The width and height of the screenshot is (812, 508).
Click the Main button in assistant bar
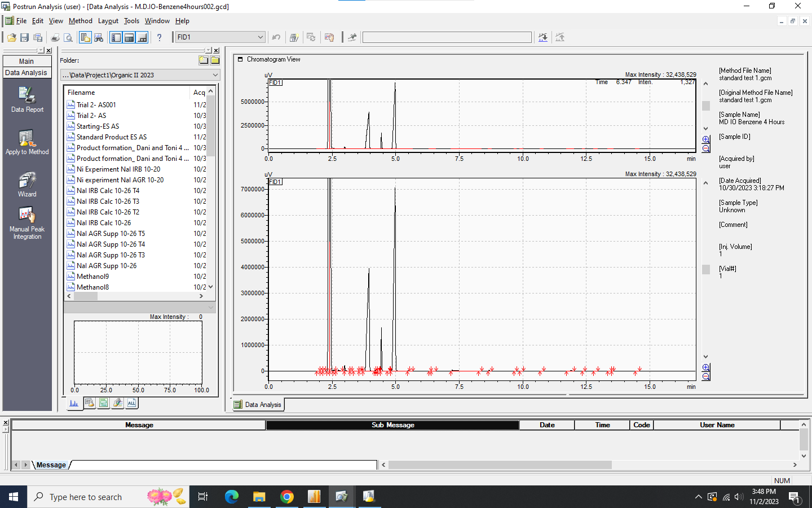(27, 61)
